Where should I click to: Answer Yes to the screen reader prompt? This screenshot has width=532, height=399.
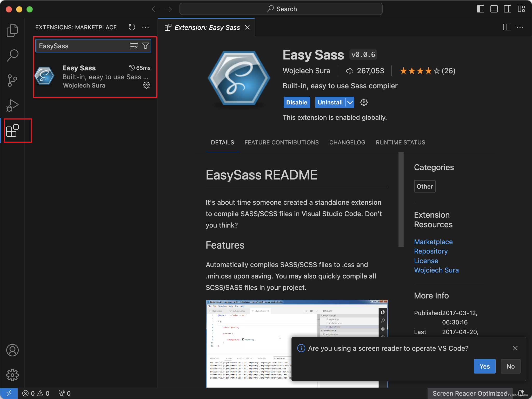(484, 366)
